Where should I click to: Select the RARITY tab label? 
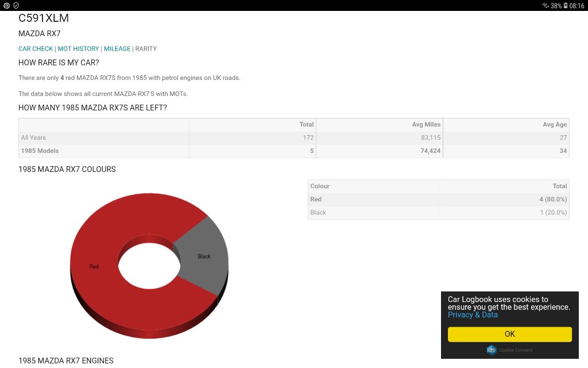[146, 49]
